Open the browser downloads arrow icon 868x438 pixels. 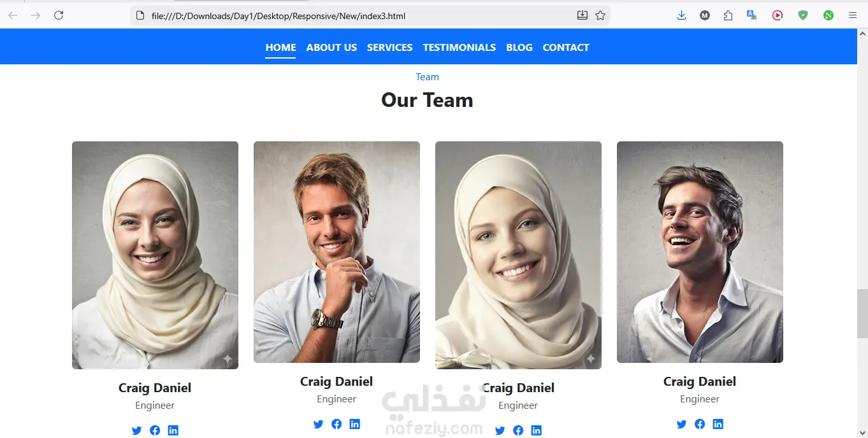point(681,15)
